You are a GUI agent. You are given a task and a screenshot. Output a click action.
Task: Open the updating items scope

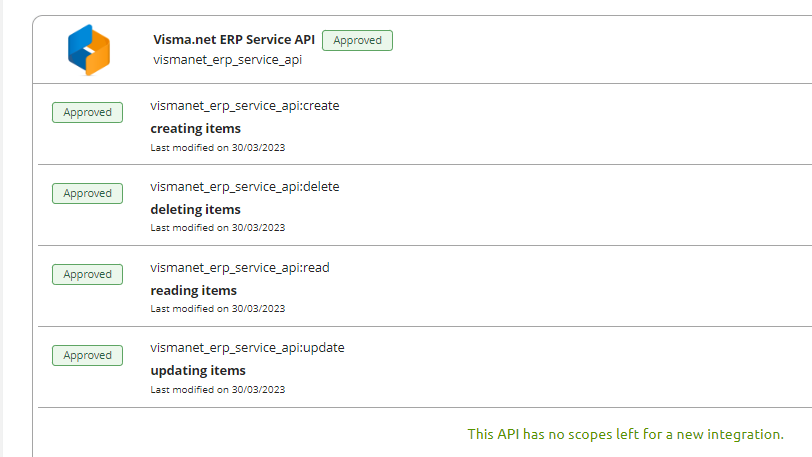[x=198, y=370]
